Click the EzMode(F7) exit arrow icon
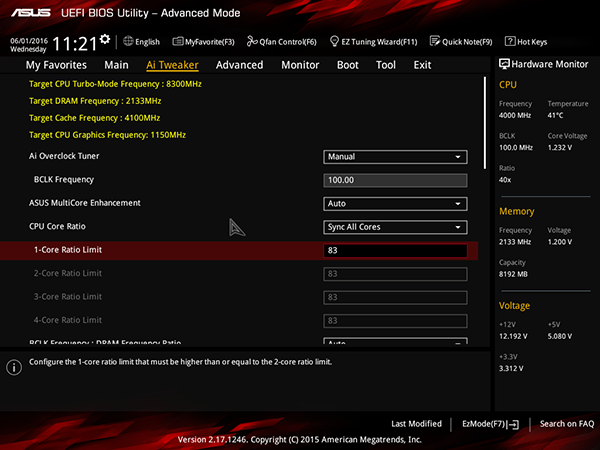The height and width of the screenshot is (450, 600). click(514, 424)
